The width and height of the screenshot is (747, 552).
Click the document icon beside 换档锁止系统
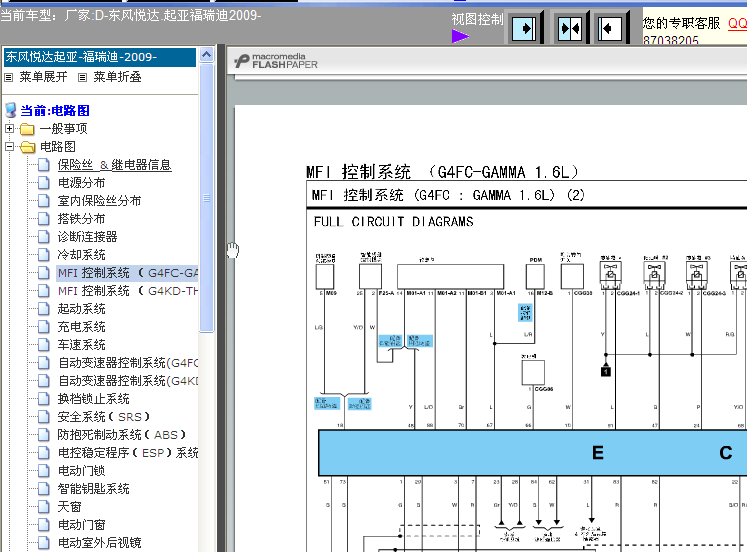(x=44, y=399)
